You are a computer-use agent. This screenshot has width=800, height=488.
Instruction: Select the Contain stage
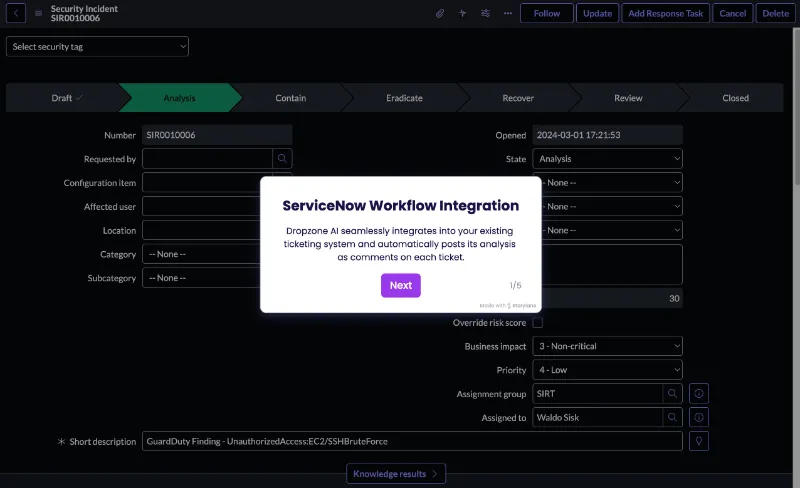coord(291,98)
